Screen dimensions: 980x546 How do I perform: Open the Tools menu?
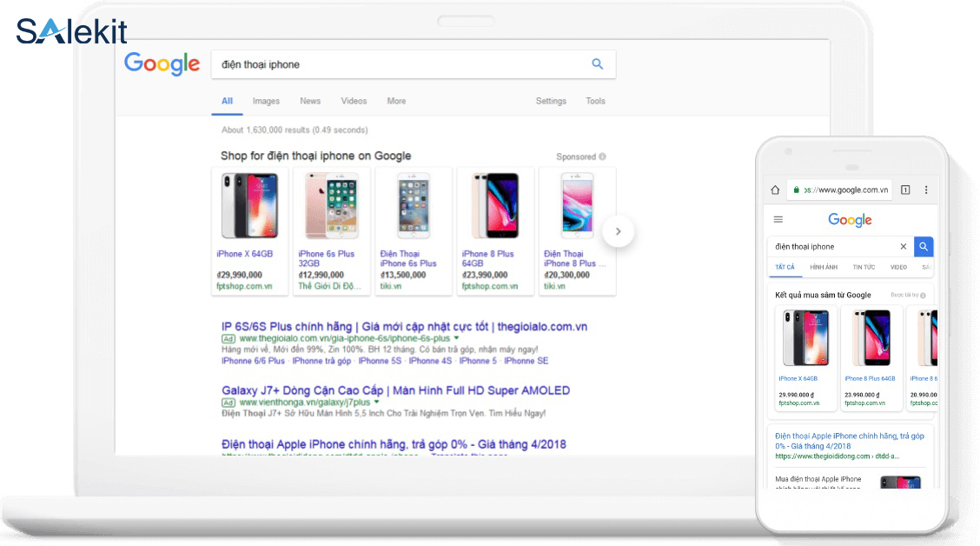click(595, 101)
